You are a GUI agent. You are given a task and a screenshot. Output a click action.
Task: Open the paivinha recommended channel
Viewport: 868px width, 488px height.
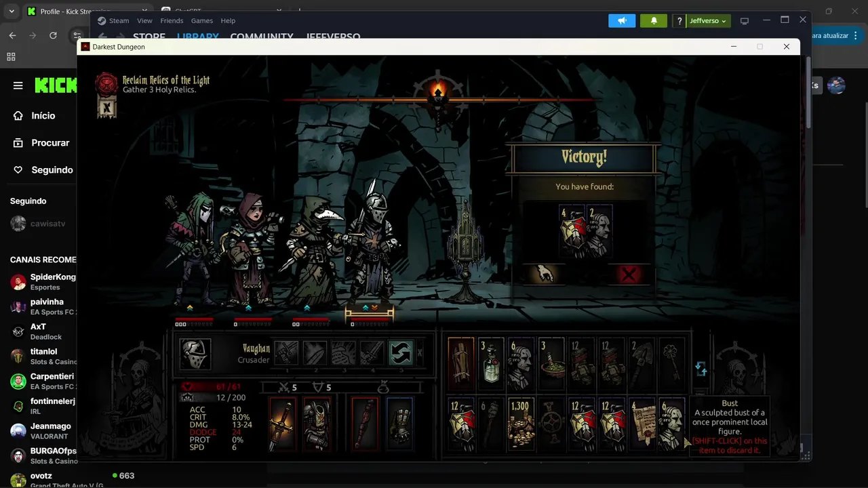pyautogui.click(x=43, y=306)
